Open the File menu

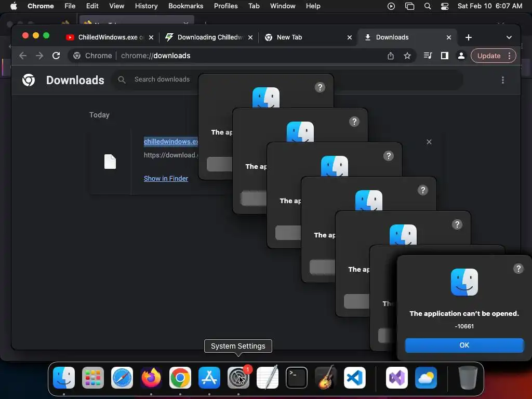[70, 6]
